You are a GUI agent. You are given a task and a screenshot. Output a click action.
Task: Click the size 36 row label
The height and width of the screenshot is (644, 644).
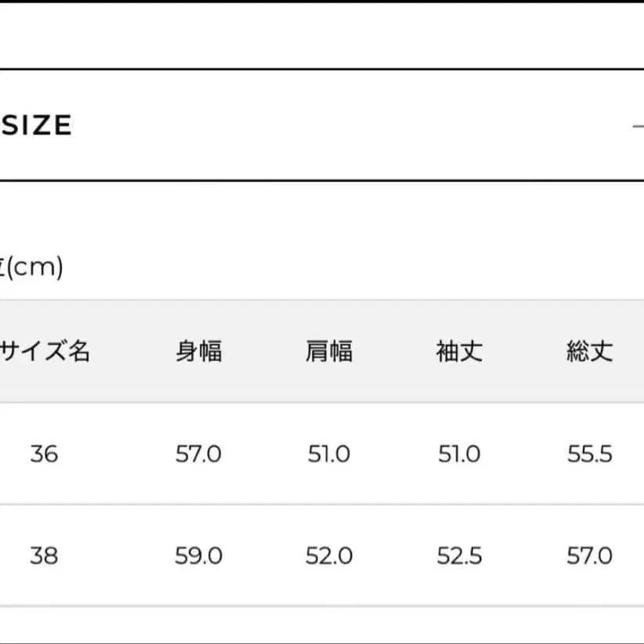pyautogui.click(x=44, y=454)
